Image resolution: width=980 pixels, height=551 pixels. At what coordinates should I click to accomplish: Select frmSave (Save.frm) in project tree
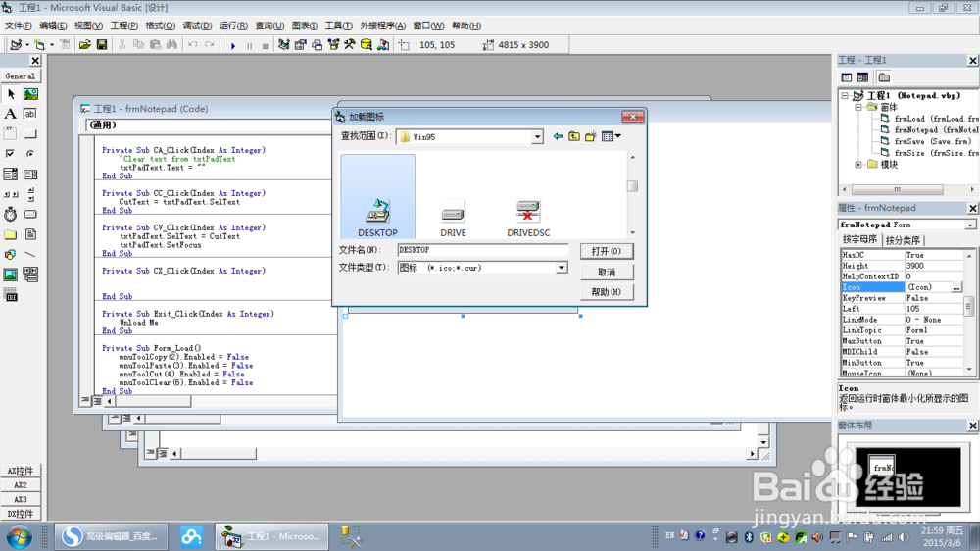pos(932,141)
